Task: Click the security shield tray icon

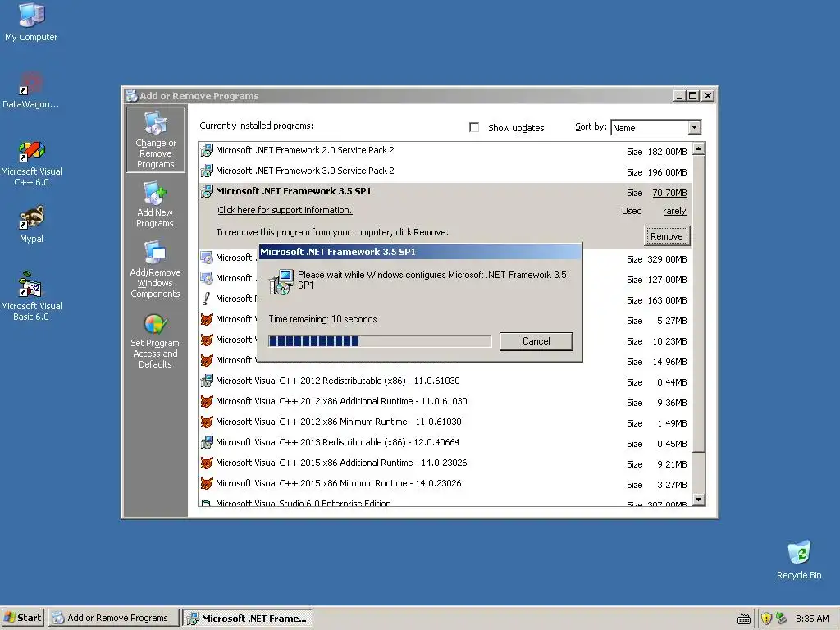Action: coord(767,619)
